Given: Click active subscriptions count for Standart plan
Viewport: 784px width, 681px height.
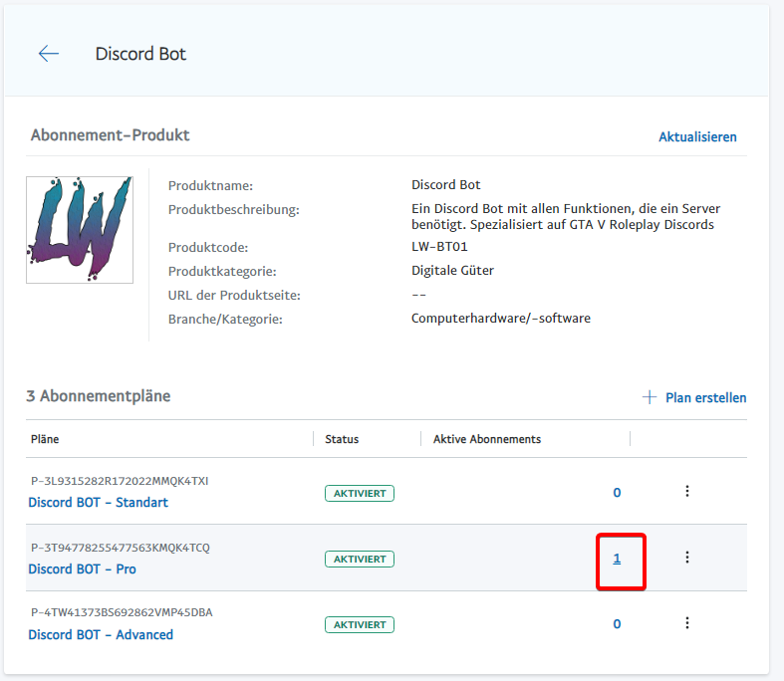Looking at the screenshot, I should [x=617, y=493].
